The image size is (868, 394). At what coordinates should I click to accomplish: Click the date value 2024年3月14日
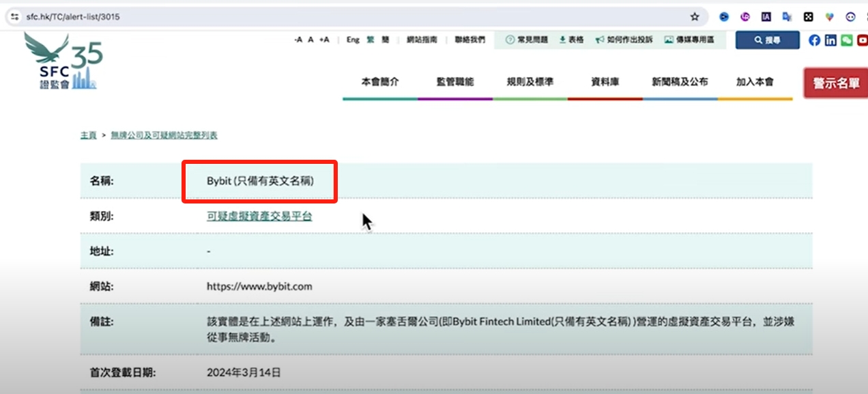(x=244, y=373)
